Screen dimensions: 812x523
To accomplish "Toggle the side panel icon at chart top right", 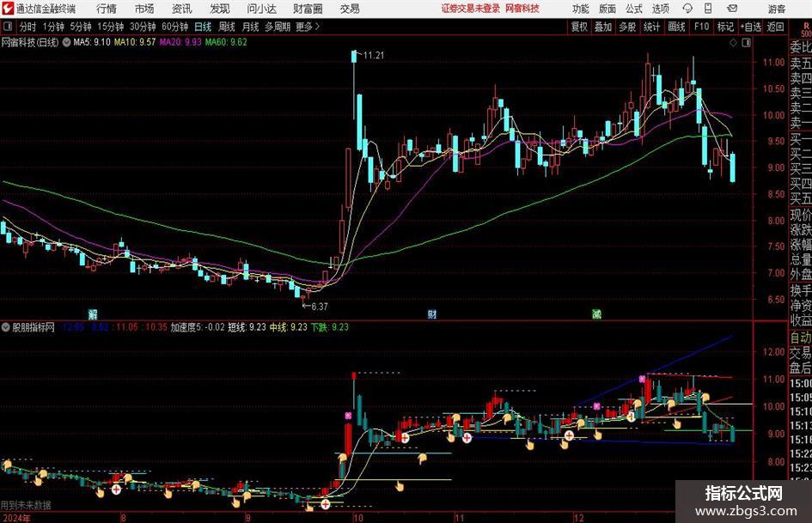I will (746, 43).
